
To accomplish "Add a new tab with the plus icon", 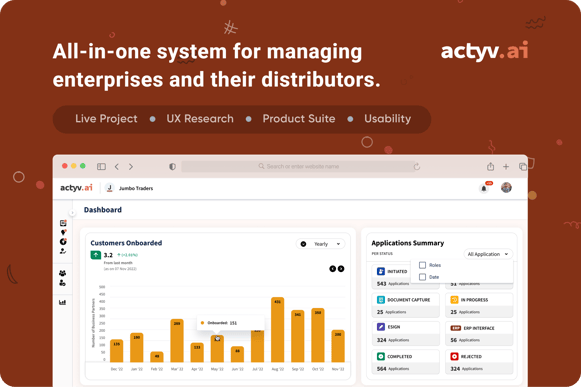I will click(x=506, y=167).
